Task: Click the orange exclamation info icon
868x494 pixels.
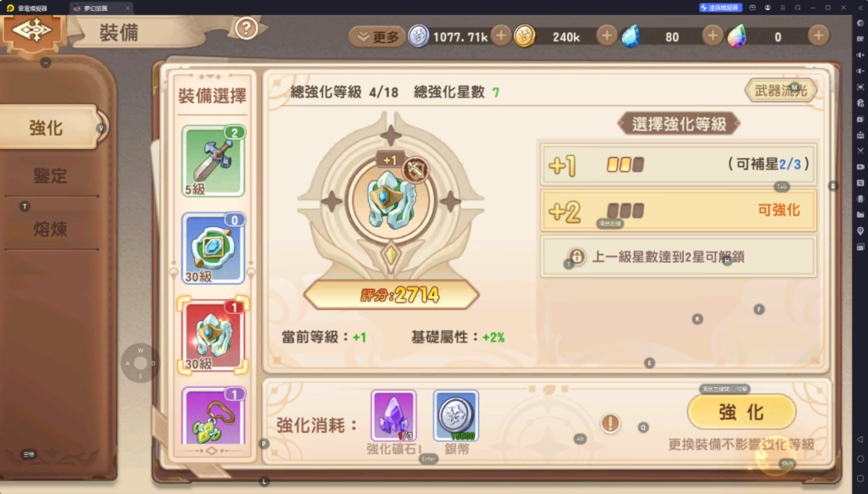Action: click(x=610, y=423)
